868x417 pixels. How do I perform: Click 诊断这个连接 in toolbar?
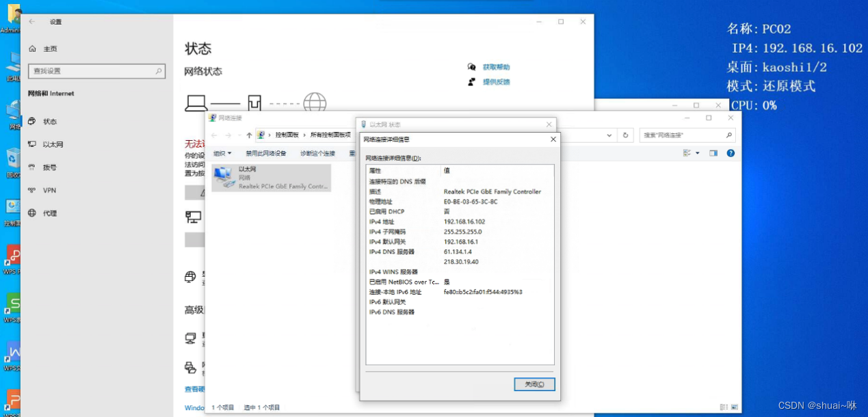tap(317, 153)
